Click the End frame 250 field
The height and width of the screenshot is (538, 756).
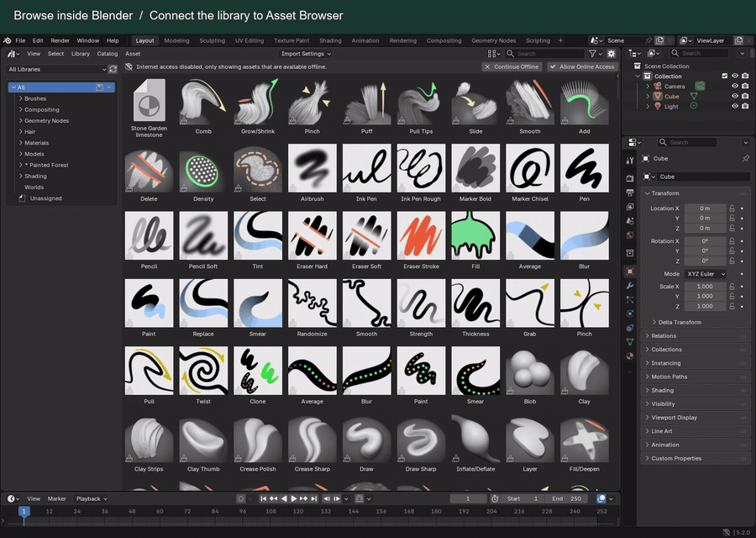pyautogui.click(x=567, y=499)
